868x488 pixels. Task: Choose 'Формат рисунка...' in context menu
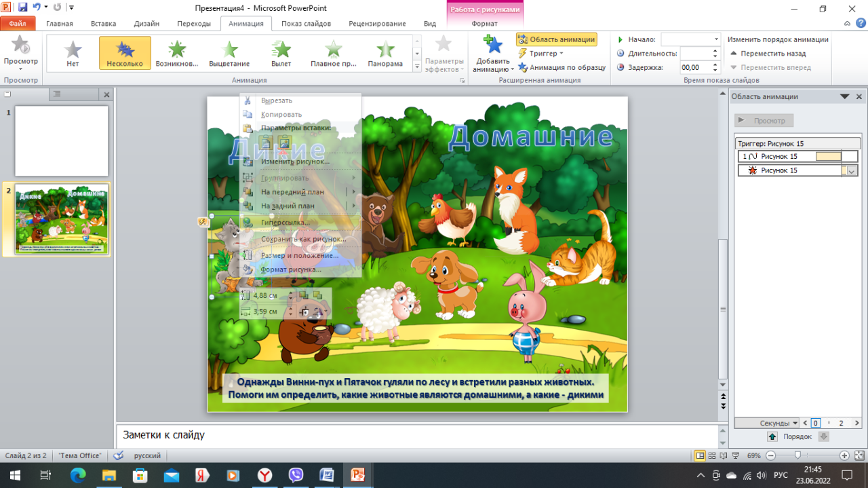coord(300,269)
